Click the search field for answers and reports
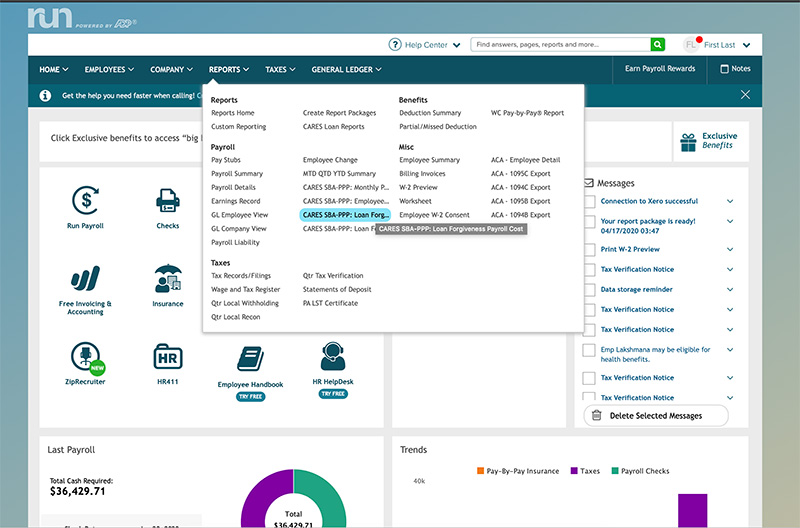Screen dimensions: 800x528 coord(560,44)
